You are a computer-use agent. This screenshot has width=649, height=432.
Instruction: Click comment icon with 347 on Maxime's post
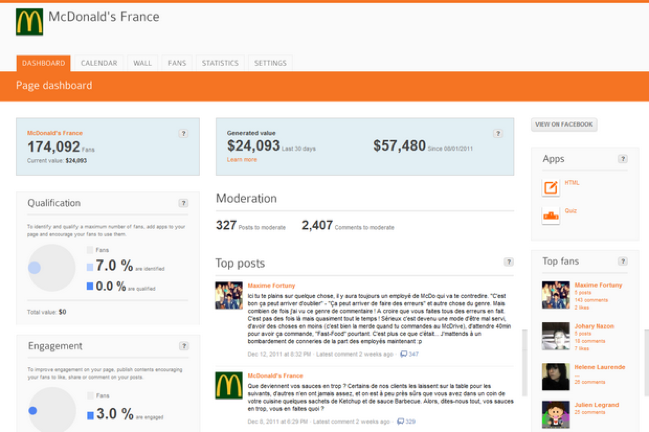point(404,354)
